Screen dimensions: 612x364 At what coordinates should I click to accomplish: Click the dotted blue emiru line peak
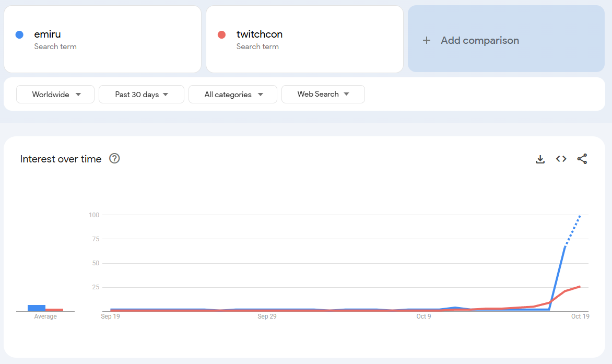pyautogui.click(x=580, y=216)
